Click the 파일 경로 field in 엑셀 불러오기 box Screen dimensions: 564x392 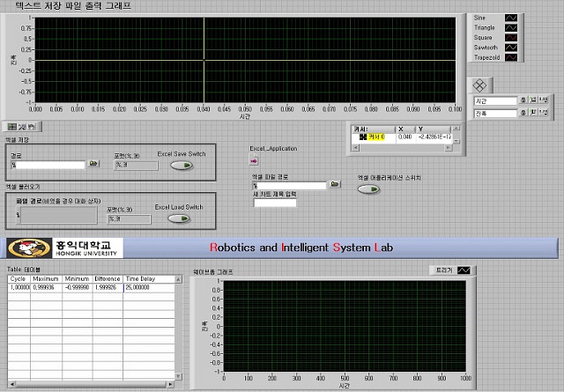(x=58, y=215)
